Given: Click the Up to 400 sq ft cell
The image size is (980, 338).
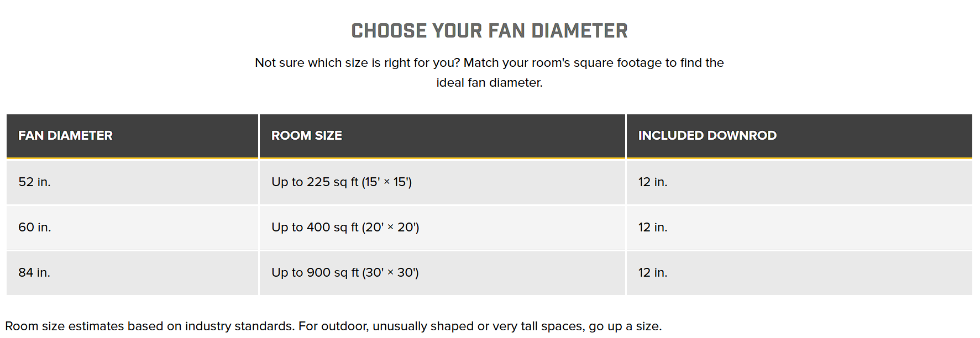Looking at the screenshot, I should pyautogui.click(x=442, y=228).
